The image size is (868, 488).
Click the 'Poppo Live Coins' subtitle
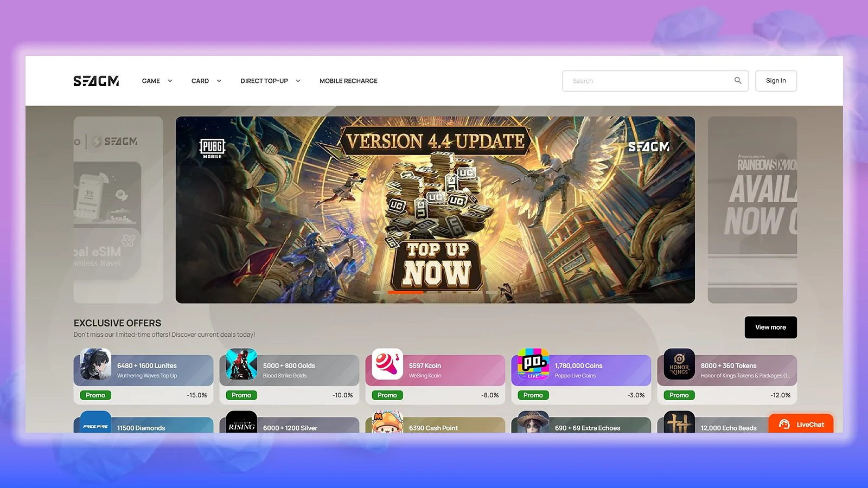pos(575,376)
